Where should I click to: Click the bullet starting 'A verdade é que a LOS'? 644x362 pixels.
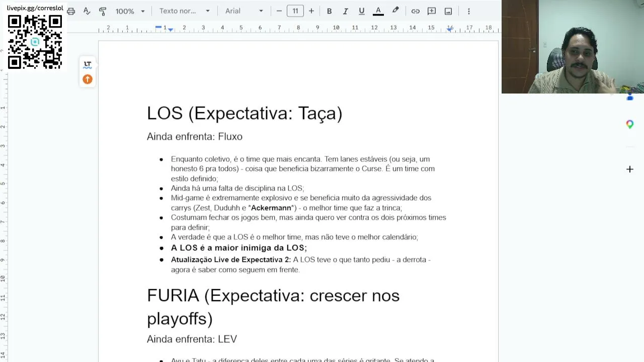click(x=294, y=237)
